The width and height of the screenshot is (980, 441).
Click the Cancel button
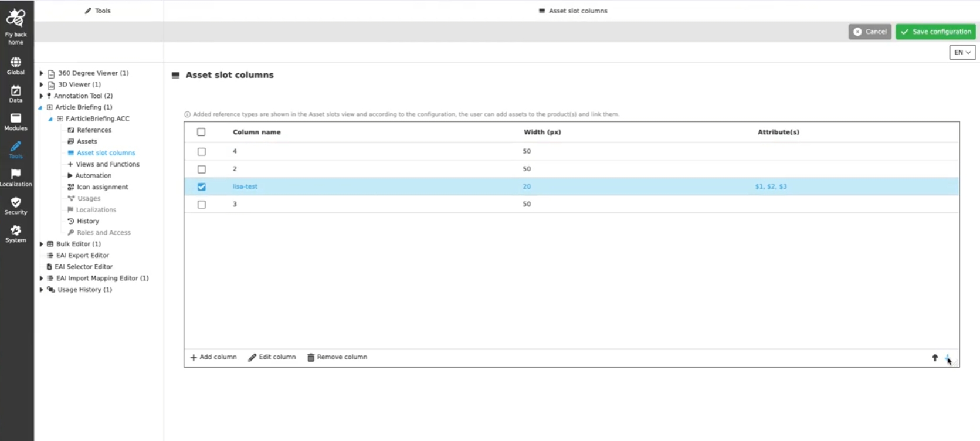coord(870,32)
